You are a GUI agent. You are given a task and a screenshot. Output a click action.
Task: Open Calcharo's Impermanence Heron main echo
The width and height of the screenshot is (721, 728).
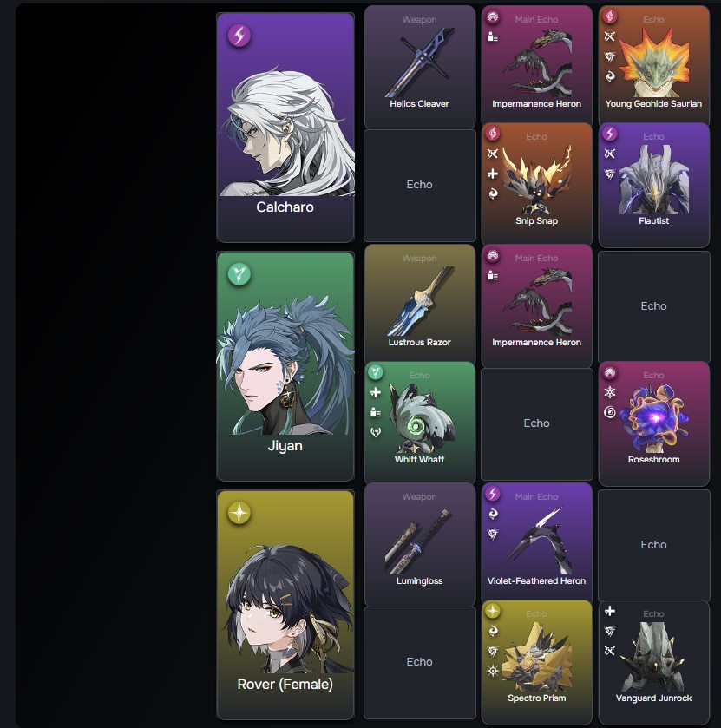(x=537, y=68)
